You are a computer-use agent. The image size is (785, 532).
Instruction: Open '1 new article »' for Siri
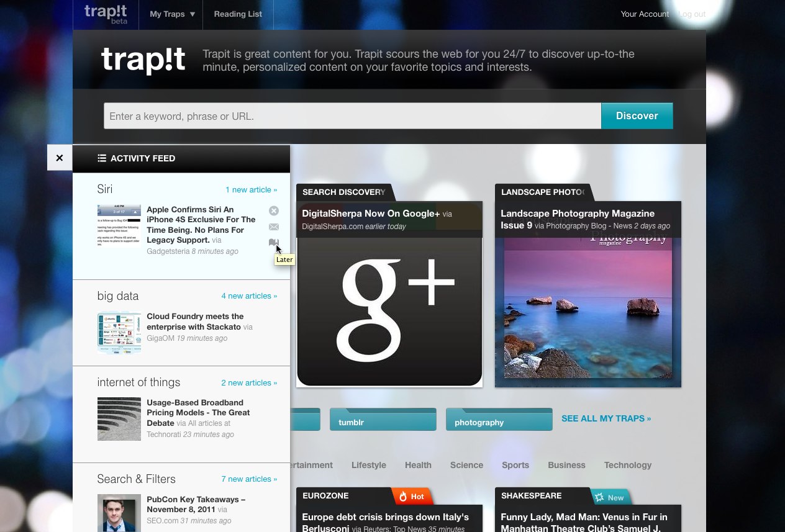(251, 189)
